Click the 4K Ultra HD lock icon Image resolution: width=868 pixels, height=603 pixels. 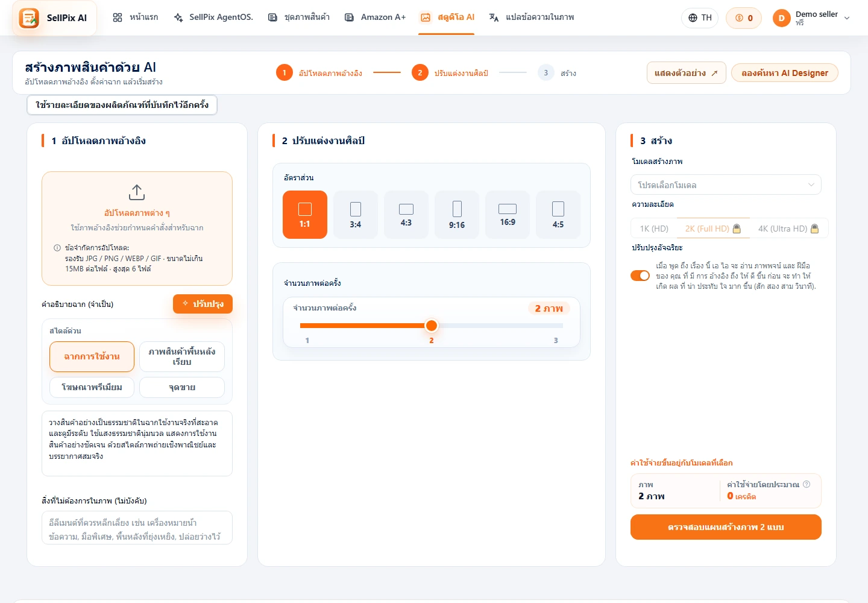click(815, 229)
